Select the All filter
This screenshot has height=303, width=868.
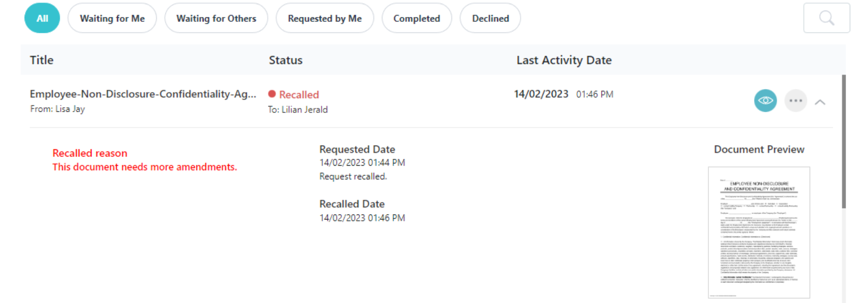[x=42, y=18]
